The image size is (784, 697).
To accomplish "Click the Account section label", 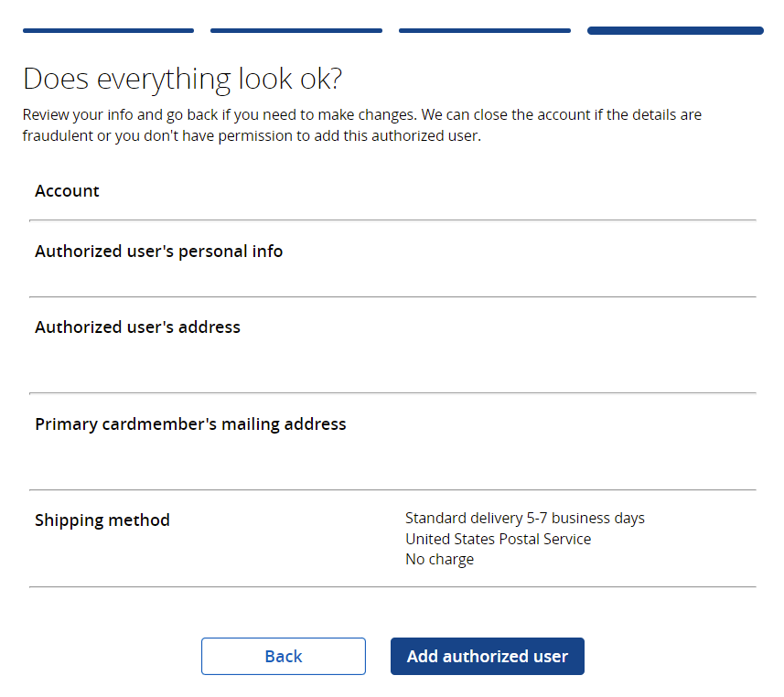I will click(67, 191).
